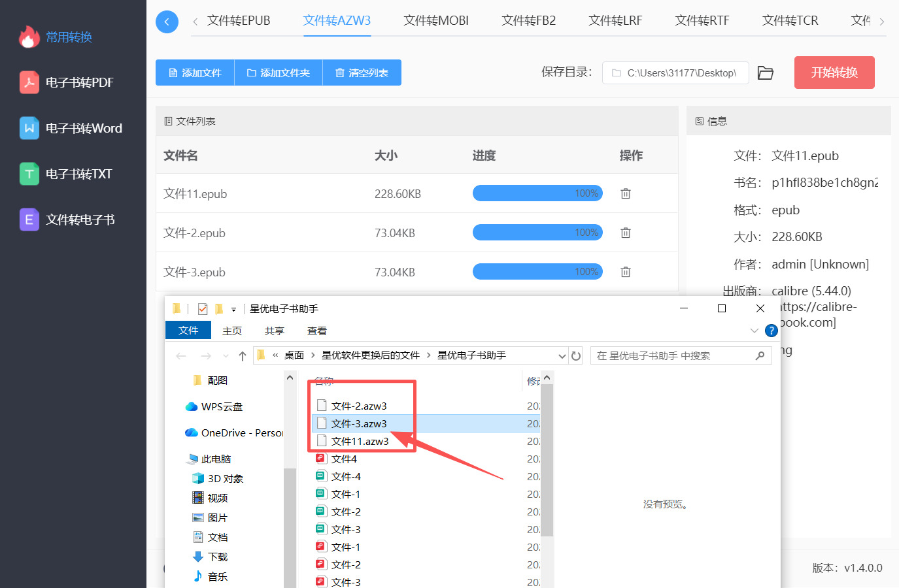Click the 文件11.epub progress bar

(x=537, y=193)
